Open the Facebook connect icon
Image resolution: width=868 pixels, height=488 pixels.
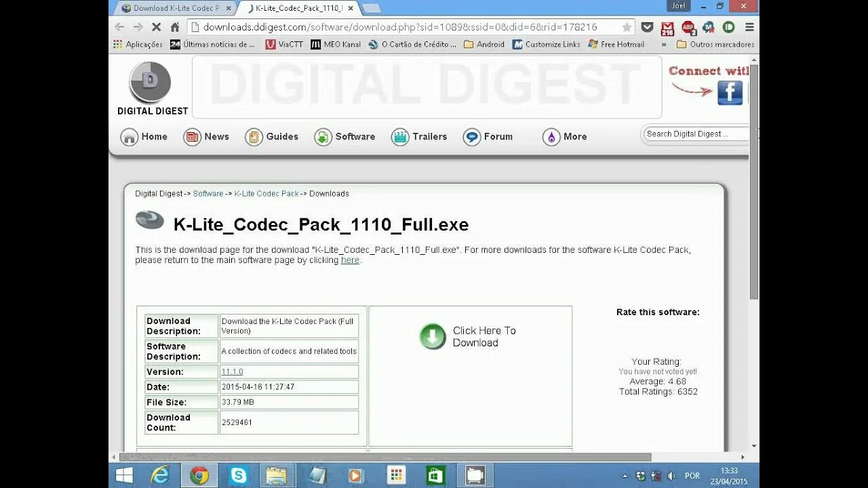730,93
